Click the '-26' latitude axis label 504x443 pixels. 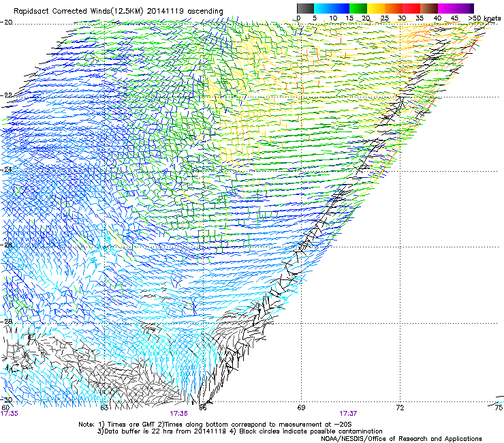point(6,245)
